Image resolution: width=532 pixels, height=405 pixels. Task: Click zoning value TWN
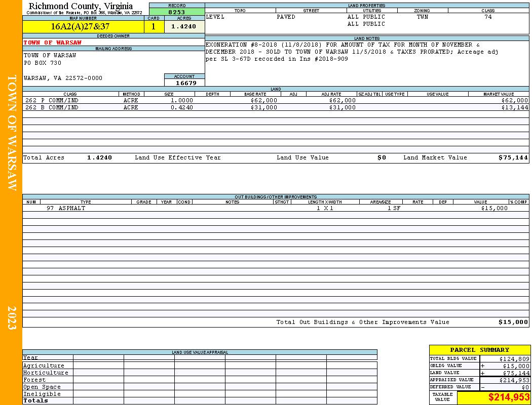(x=423, y=17)
